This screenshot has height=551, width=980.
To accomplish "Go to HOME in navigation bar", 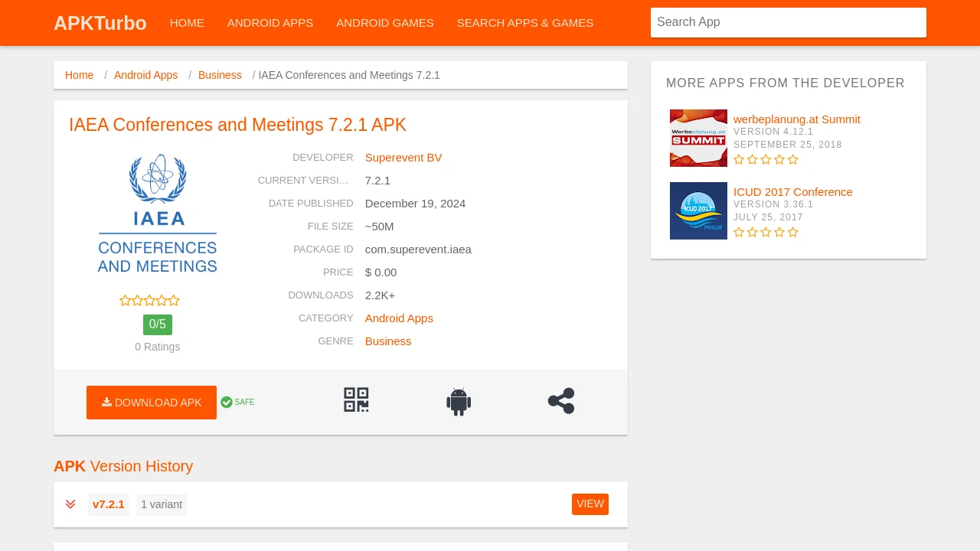I will 187,23.
